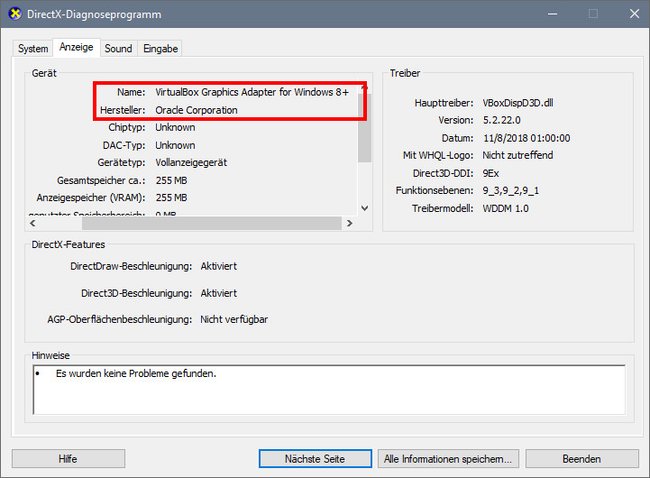This screenshot has height=478, width=650.
Task: Click the 'Version:' label in Treiber group
Action: coord(456,120)
